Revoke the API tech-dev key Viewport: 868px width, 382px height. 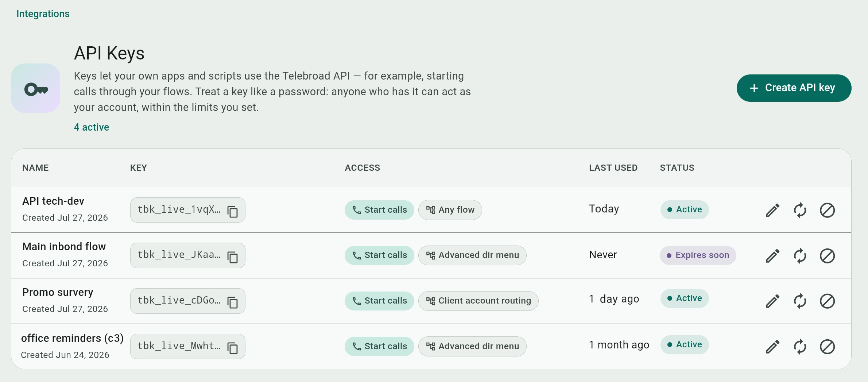827,210
